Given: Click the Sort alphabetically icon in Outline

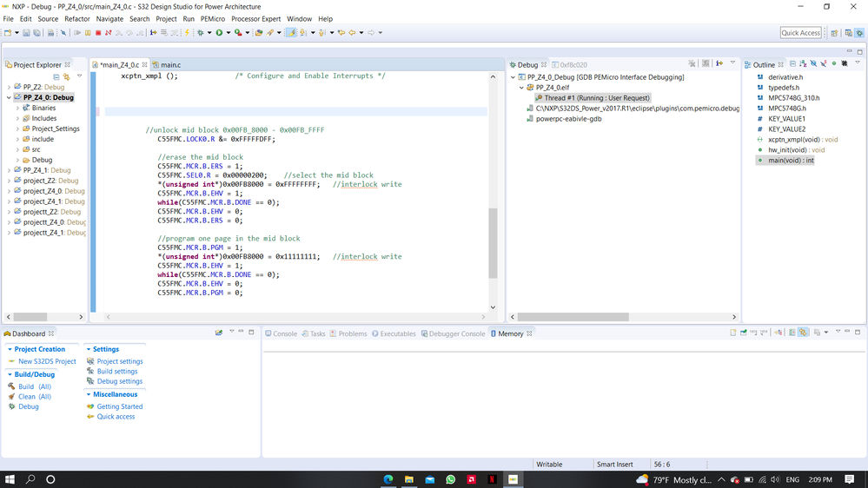Looking at the screenshot, I should click(x=803, y=64).
